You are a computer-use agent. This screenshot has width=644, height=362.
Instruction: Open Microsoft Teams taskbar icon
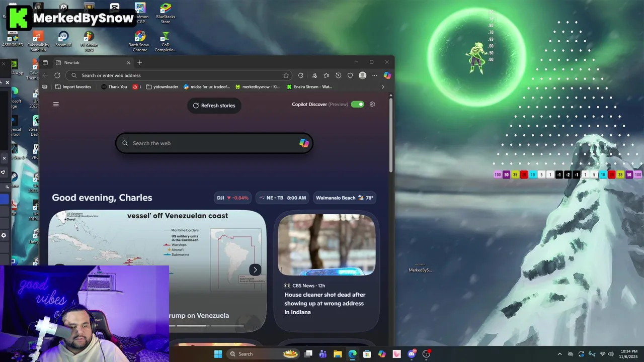tap(323, 354)
